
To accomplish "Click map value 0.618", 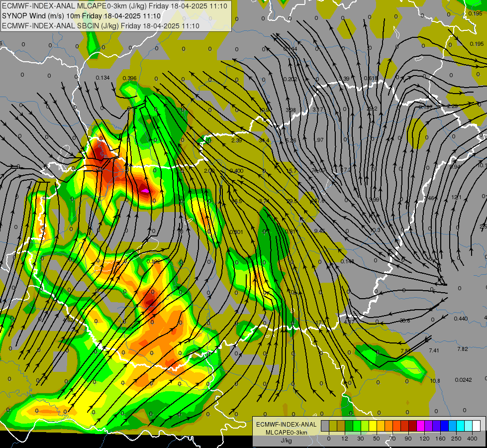I will coord(371,78).
